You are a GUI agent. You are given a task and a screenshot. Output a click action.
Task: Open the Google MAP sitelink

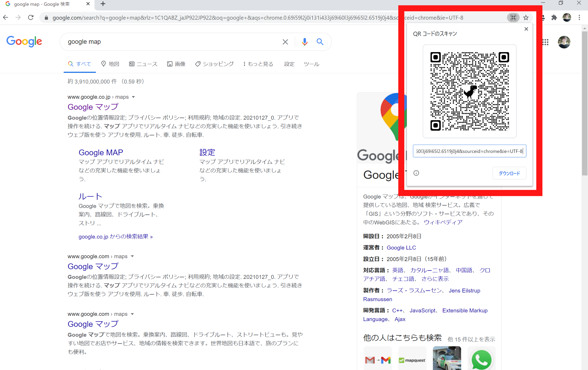coord(101,152)
